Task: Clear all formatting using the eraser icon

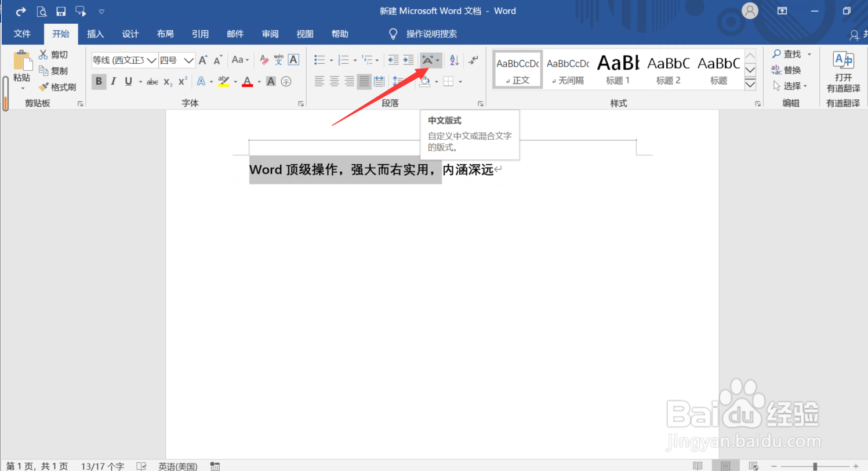Action: click(264, 60)
